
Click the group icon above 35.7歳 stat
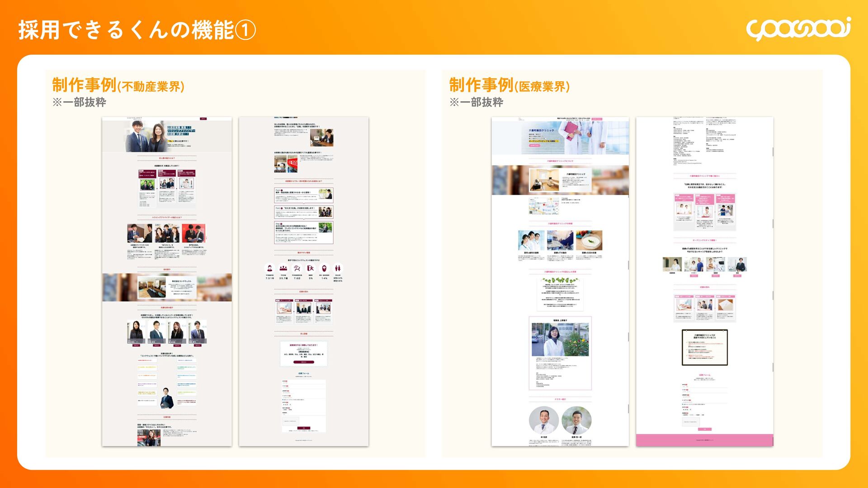tap(283, 268)
